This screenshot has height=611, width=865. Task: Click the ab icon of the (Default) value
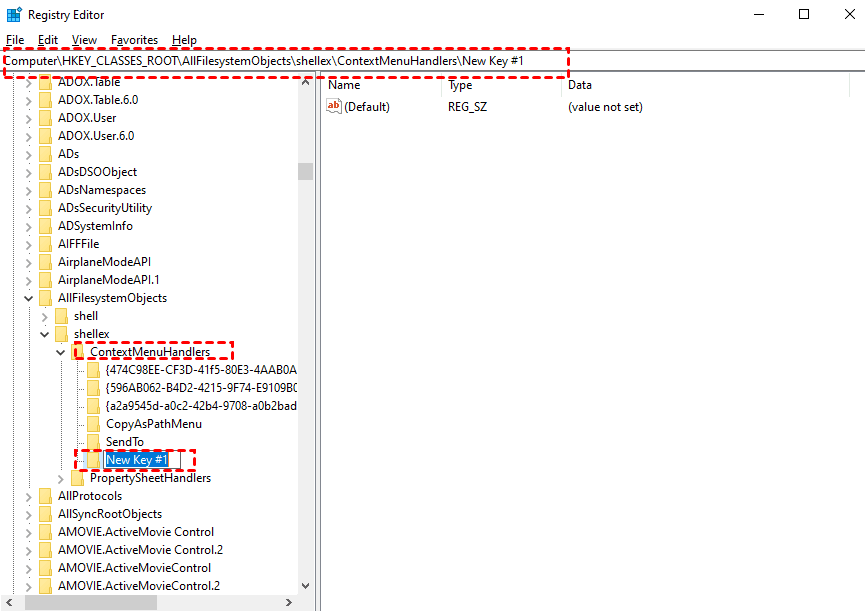(x=335, y=107)
